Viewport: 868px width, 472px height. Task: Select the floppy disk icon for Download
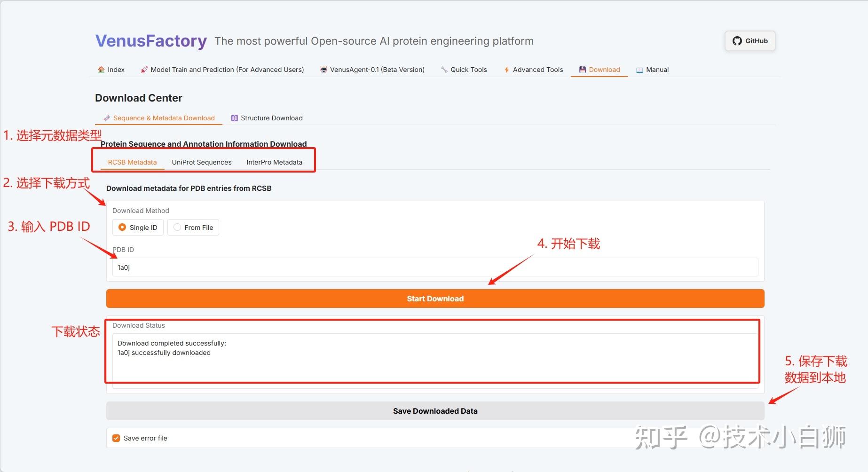tap(582, 69)
